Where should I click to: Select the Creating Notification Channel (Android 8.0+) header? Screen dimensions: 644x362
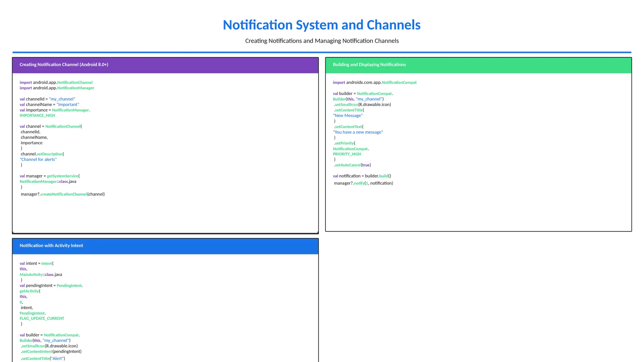tap(165, 65)
